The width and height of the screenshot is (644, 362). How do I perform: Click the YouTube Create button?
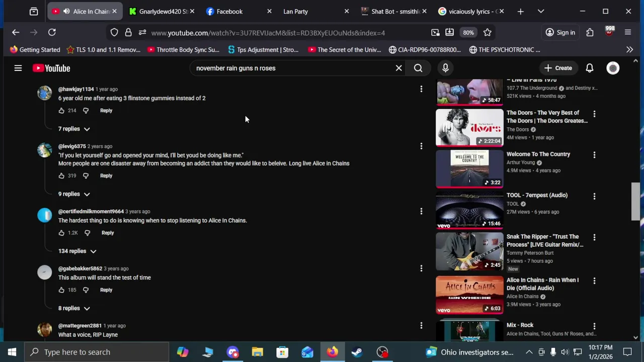(558, 68)
